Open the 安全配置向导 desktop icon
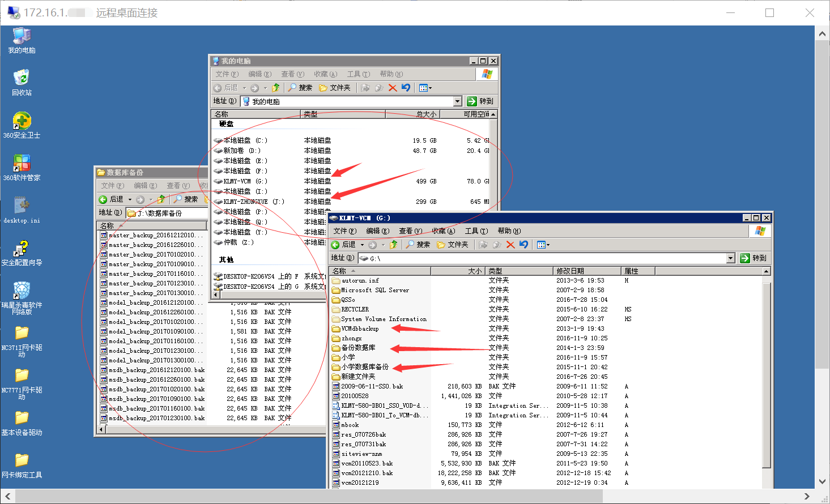 click(x=22, y=249)
